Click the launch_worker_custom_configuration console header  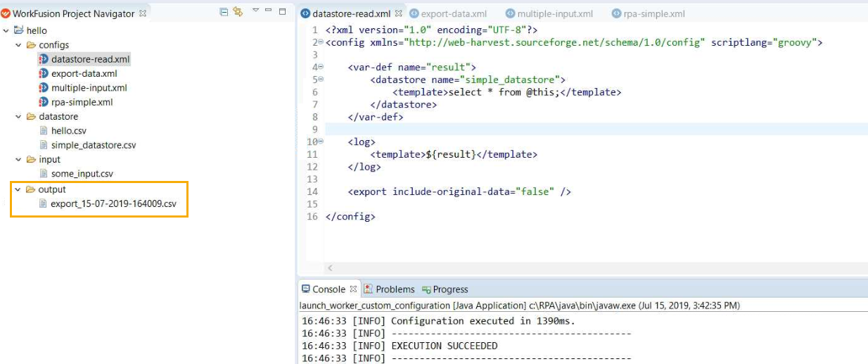(x=519, y=306)
